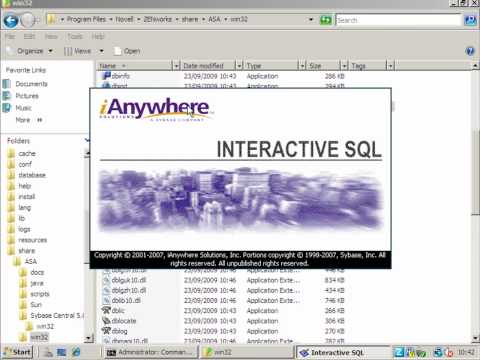
Task: Switch to Interactive SQL taskbar button
Action: [343, 353]
